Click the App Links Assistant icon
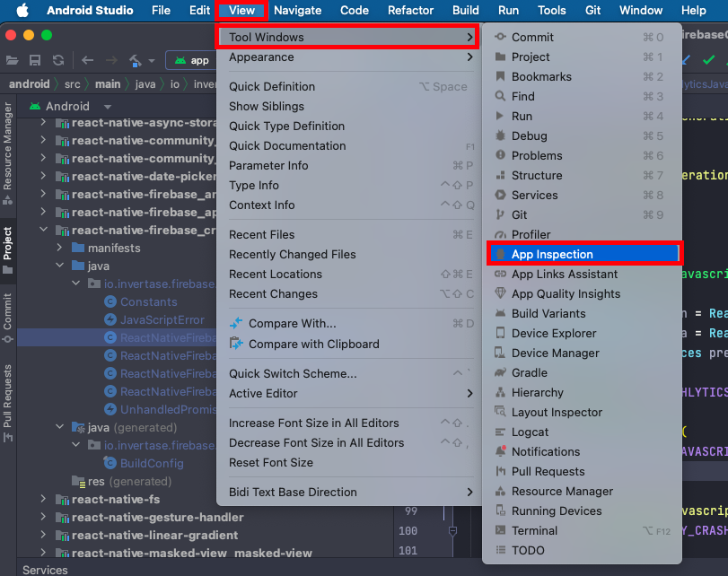Screen dimensions: 728x576 (500, 274)
